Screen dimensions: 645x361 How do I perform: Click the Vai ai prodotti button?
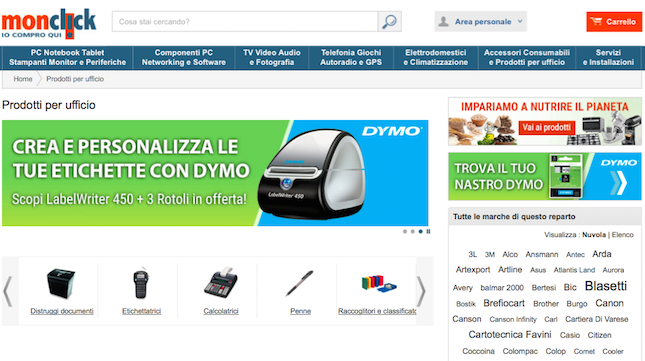[546, 127]
